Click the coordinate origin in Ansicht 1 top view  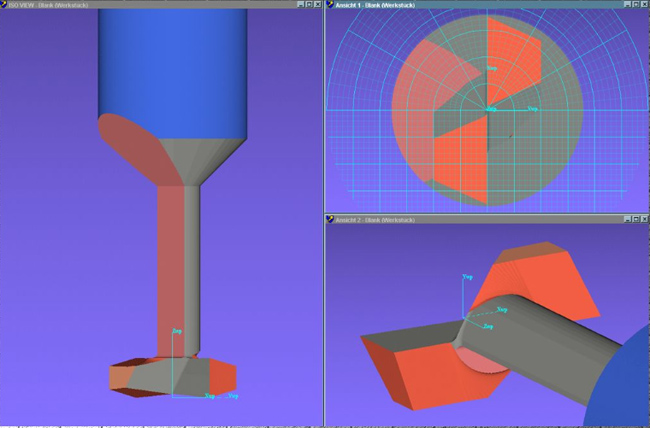click(x=488, y=108)
